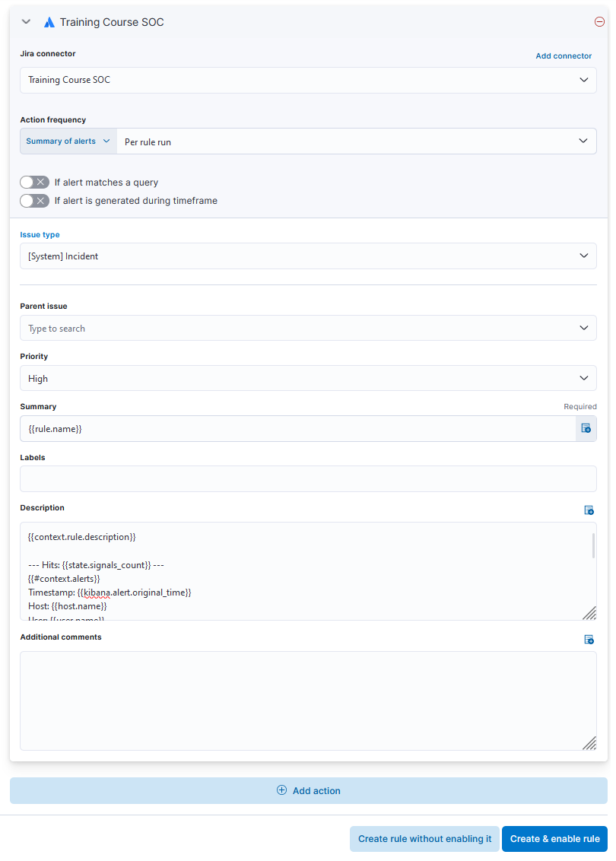Viewport: 616px width, 861px height.
Task: Open the Summary of alerts dropdown
Action: [x=68, y=141]
